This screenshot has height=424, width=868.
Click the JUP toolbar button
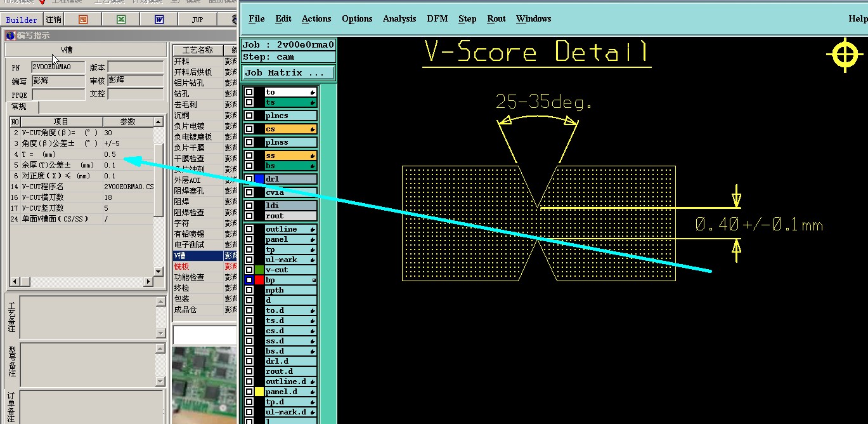[x=197, y=20]
